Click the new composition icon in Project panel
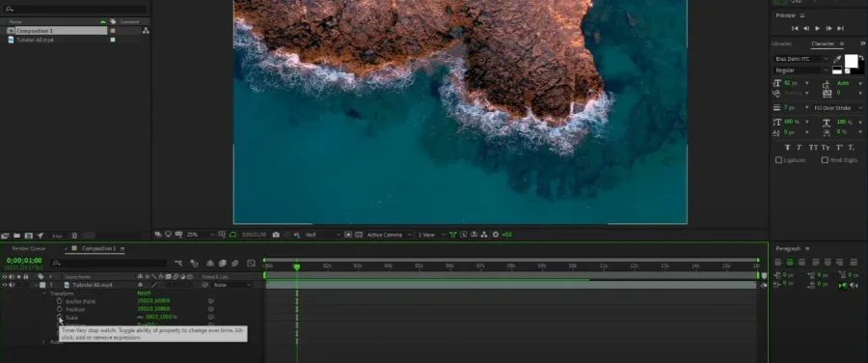 pos(29,236)
